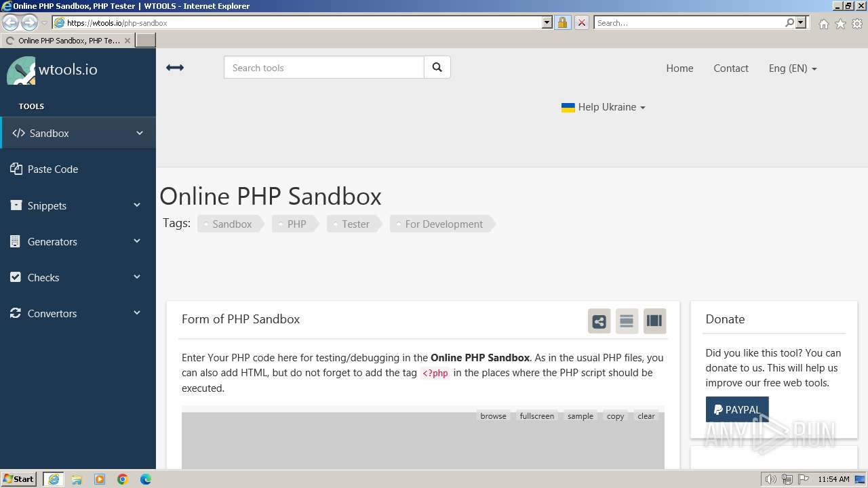Click the browse editor button
Image resolution: width=868 pixels, height=488 pixels.
tap(493, 416)
